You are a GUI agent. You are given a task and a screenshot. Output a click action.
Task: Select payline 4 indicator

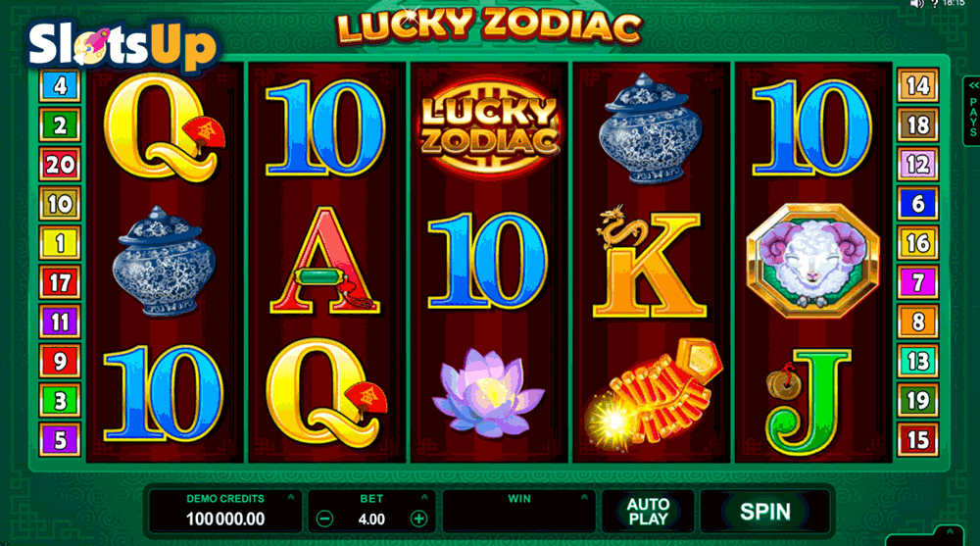pyautogui.click(x=60, y=85)
